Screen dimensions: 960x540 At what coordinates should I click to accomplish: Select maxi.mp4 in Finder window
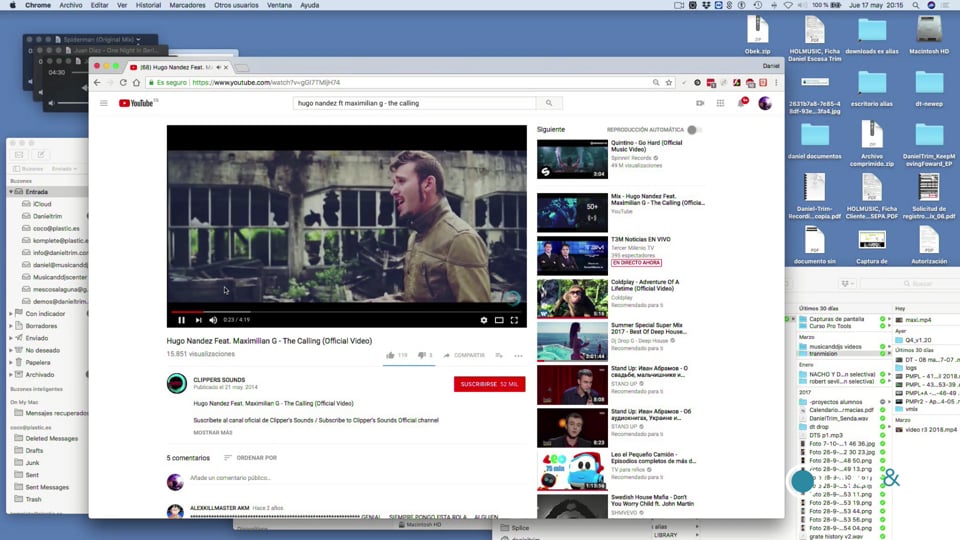[x=918, y=320]
